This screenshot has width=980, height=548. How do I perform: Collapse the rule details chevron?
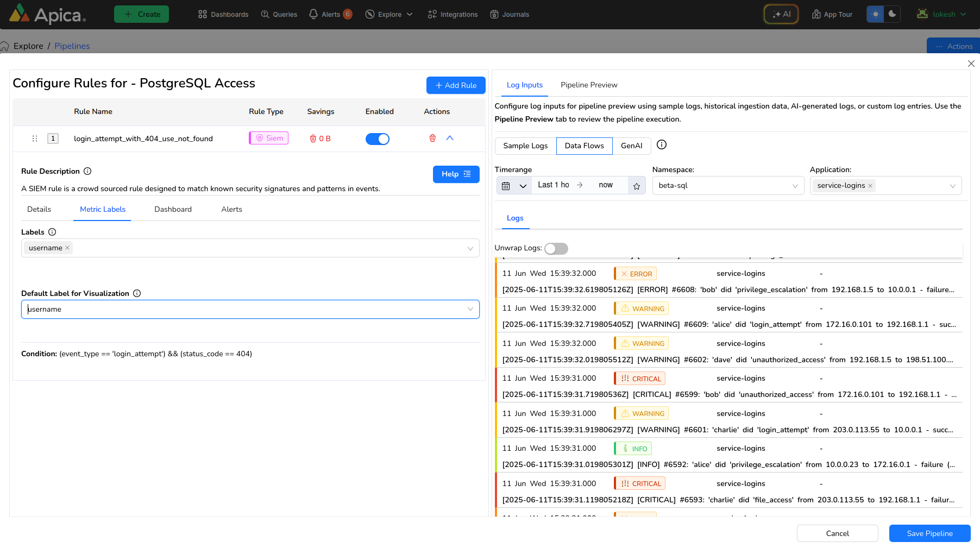point(450,138)
